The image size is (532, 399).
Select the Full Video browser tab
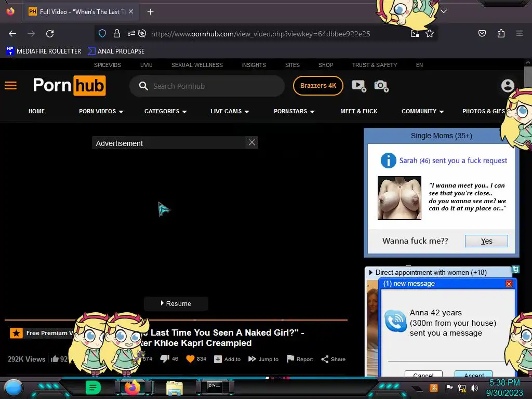tap(82, 12)
